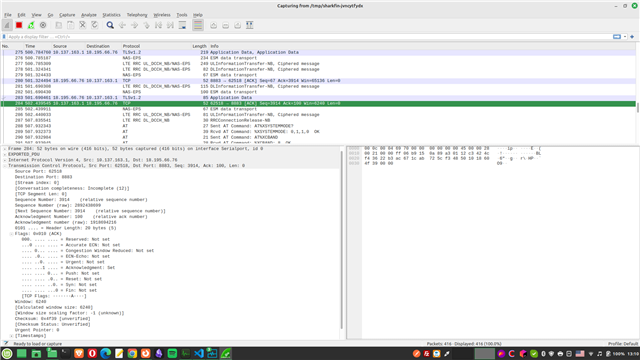Select packet 280 TCP ACK row
Viewport: 640px width, 360px height.
pos(318,81)
